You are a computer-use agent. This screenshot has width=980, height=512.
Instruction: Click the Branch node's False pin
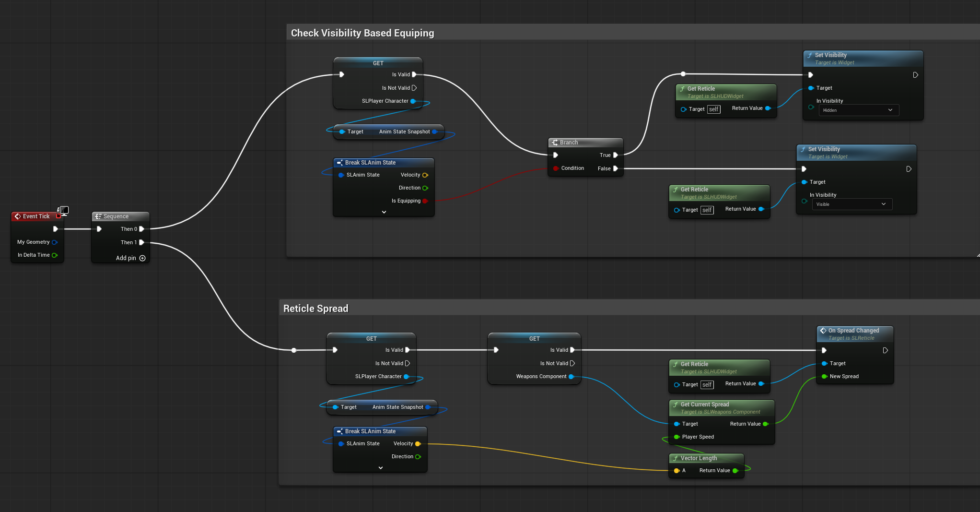[x=616, y=168]
